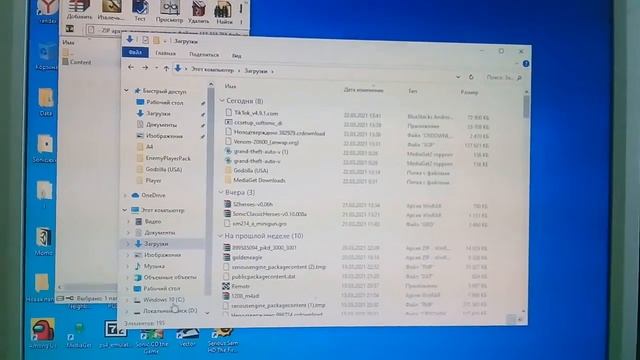The height and width of the screenshot is (360, 640).
Task: Click WinRAR's Добавить (Add) toolbar icon
Action: [x=79, y=10]
